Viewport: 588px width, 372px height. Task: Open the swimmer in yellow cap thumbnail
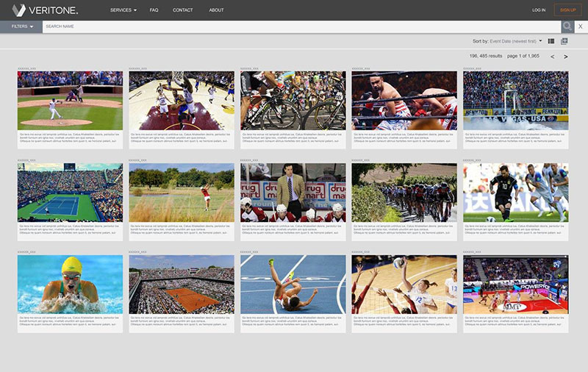coord(70,285)
